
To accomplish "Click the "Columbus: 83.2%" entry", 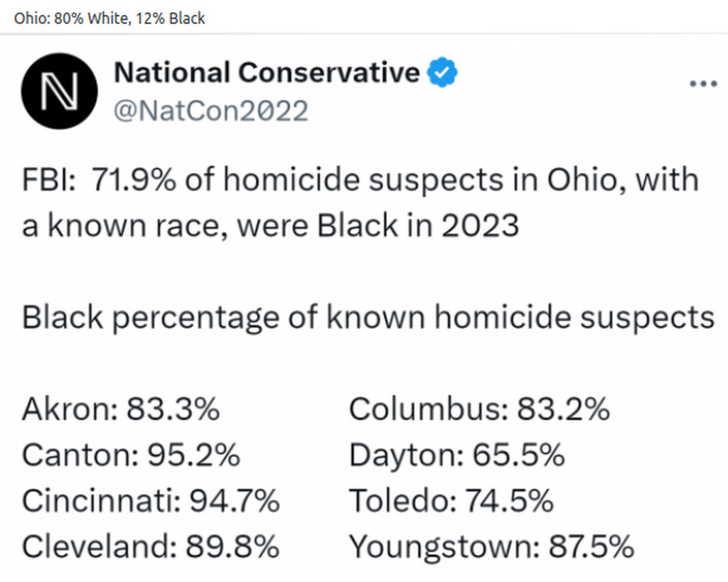I will point(480,409).
